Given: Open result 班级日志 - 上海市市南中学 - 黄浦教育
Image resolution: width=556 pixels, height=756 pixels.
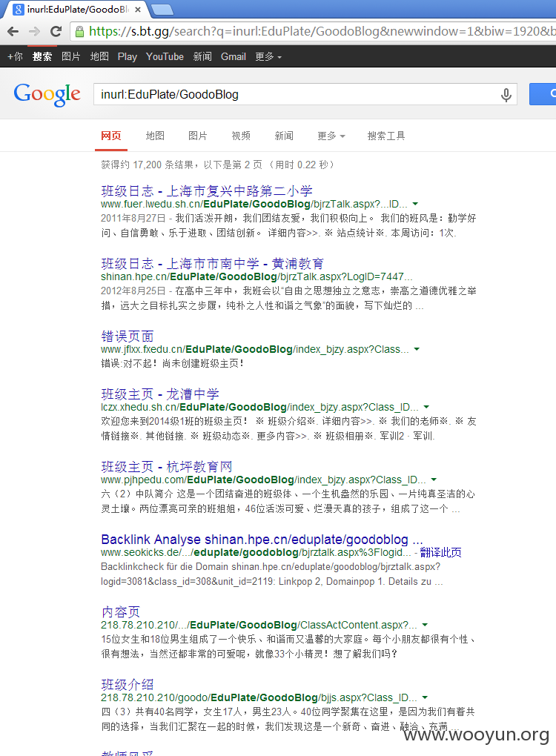Looking at the screenshot, I should (212, 264).
